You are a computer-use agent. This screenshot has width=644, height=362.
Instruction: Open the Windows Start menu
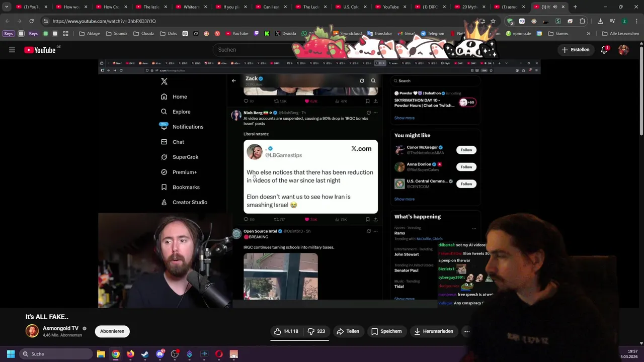(11, 354)
